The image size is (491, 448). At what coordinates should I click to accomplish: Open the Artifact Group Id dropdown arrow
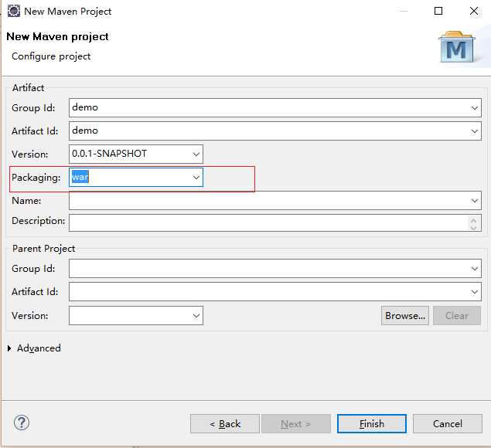(x=474, y=108)
